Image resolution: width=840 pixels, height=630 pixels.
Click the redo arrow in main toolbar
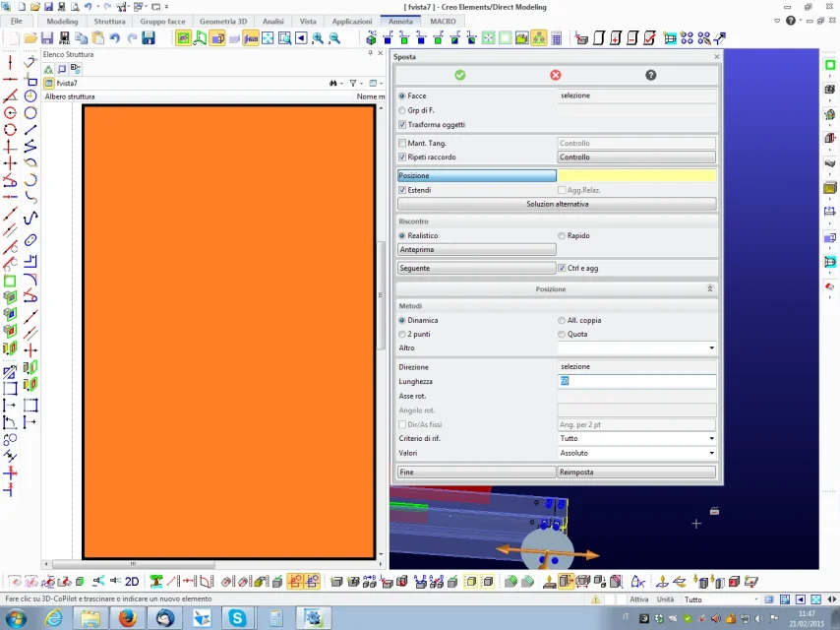click(x=131, y=38)
